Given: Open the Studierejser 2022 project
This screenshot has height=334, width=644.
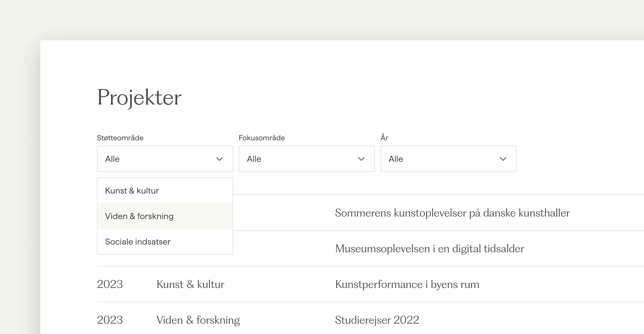Looking at the screenshot, I should pyautogui.click(x=377, y=320).
